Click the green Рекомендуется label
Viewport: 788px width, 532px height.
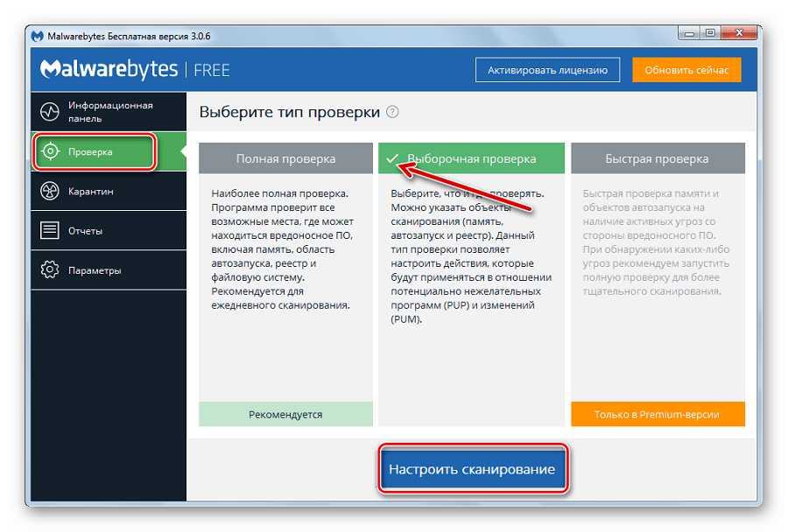point(285,414)
